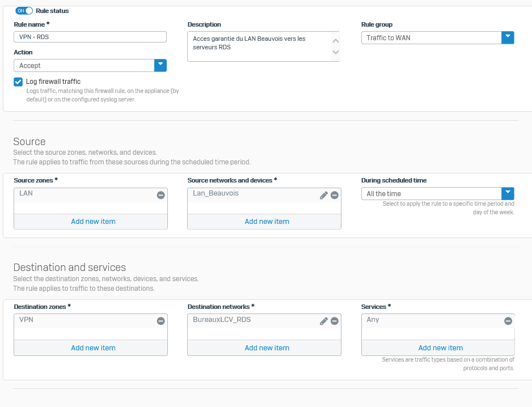Click into the Description text area
This screenshot has width=532, height=407.
(264, 46)
